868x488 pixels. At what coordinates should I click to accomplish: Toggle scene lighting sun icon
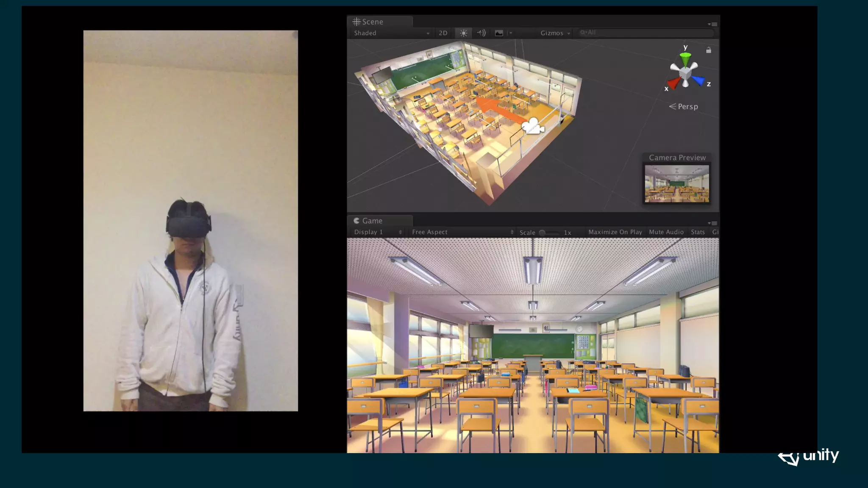(x=463, y=33)
